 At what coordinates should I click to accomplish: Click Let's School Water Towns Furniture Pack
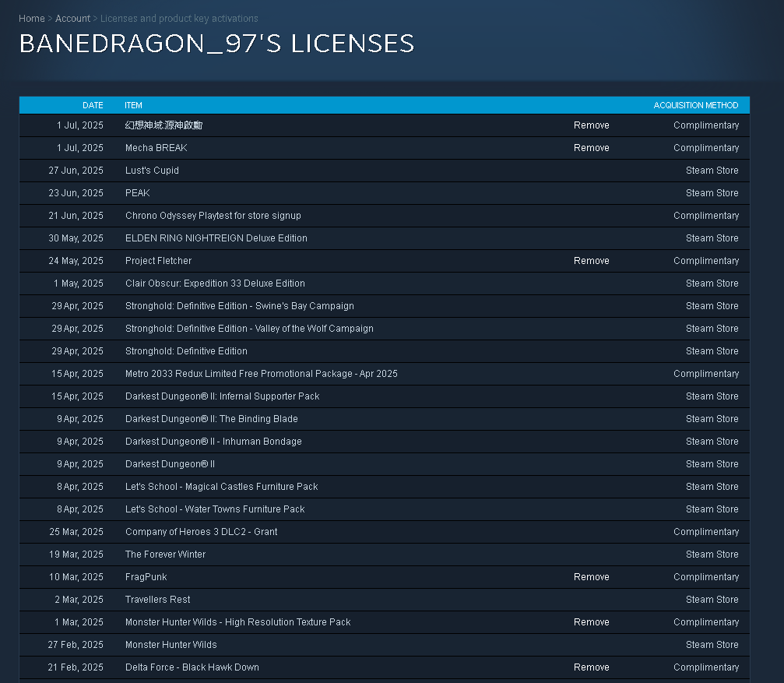[215, 509]
